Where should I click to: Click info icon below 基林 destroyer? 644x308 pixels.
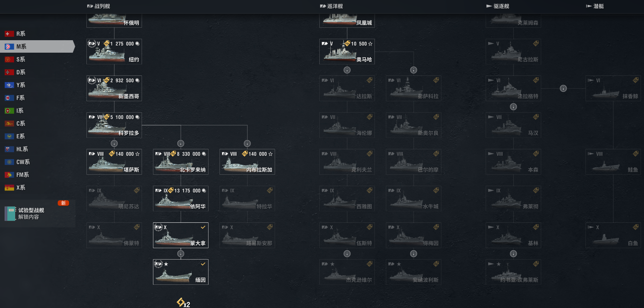pyautogui.click(x=513, y=254)
